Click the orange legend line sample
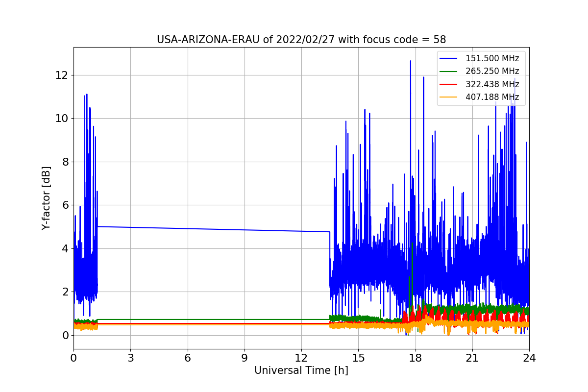The image size is (588, 392). click(449, 97)
